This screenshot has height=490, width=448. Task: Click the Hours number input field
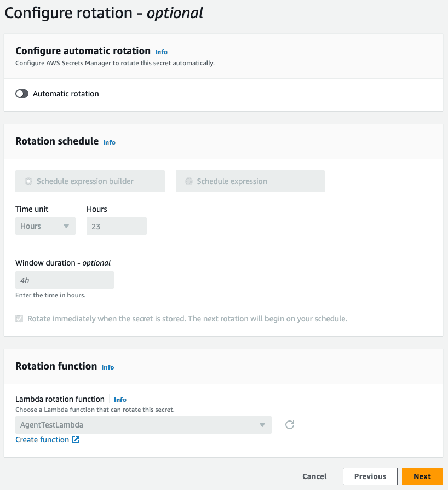point(117,226)
